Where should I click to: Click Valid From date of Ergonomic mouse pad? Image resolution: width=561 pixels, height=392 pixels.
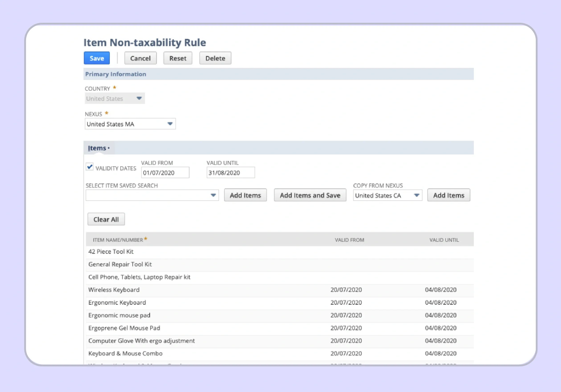coord(346,315)
